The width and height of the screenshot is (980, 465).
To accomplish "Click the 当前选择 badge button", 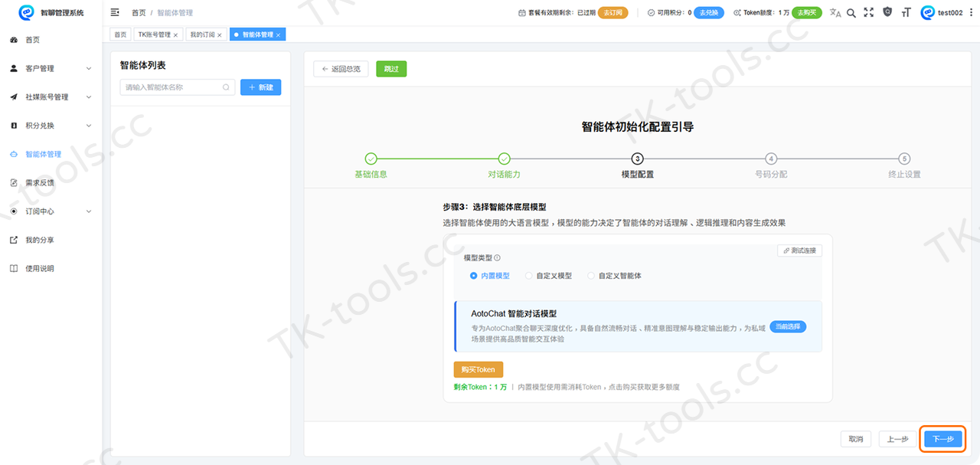I will pyautogui.click(x=788, y=326).
